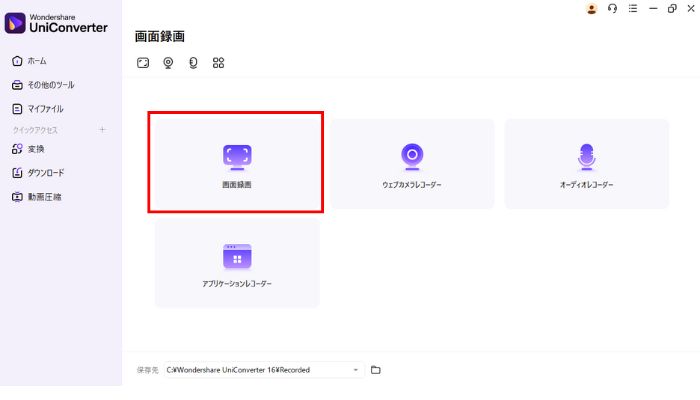Open the hamburger menu in title bar
Image resolution: width=700 pixels, height=400 pixels.
click(633, 8)
